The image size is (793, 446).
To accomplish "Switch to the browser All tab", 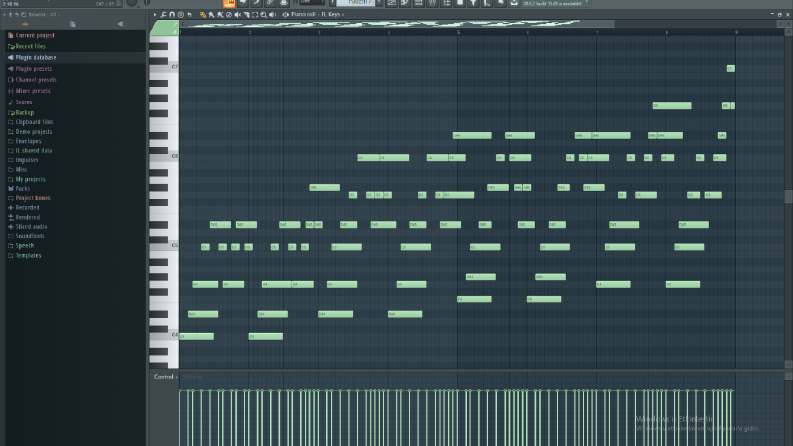I will point(25,24).
